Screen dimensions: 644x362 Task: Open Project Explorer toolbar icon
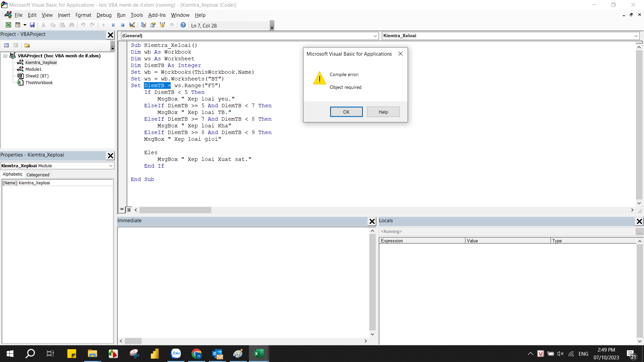(144, 25)
